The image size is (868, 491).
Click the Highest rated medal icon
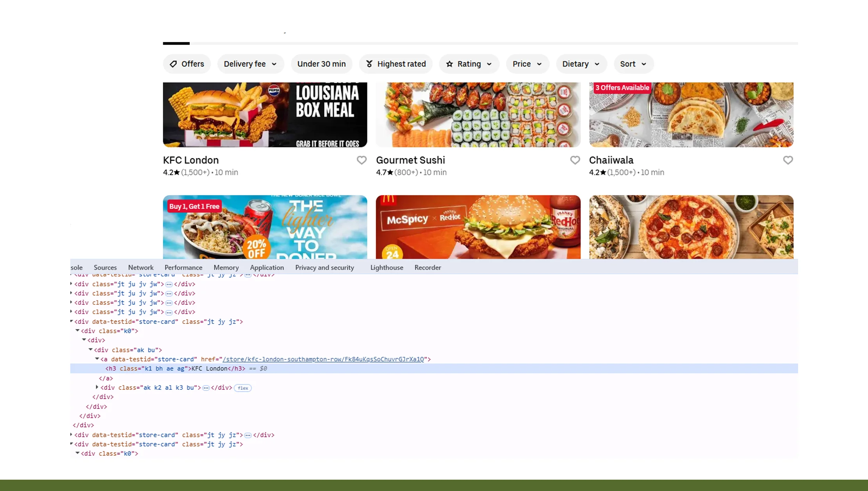click(x=369, y=64)
